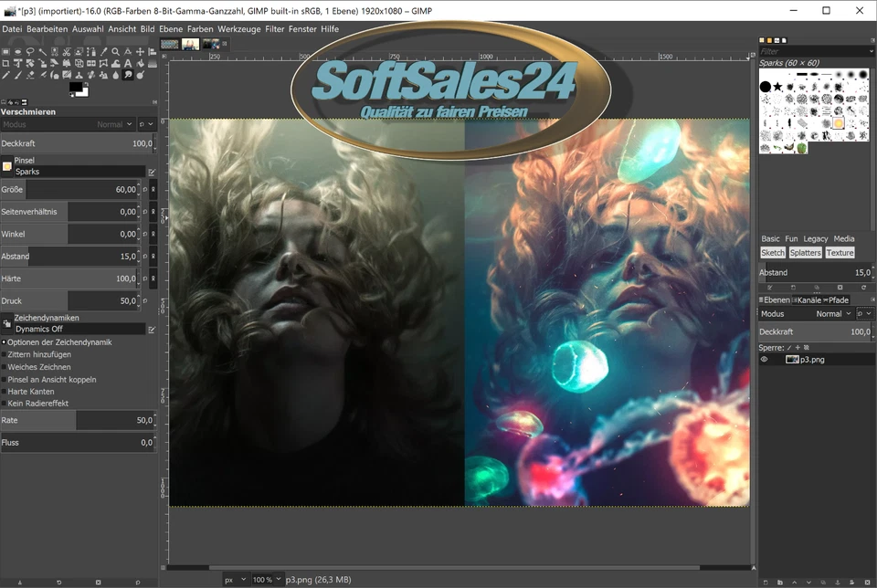This screenshot has height=588, width=877.
Task: Open the layer Modus Normal dropdown
Action: point(833,313)
